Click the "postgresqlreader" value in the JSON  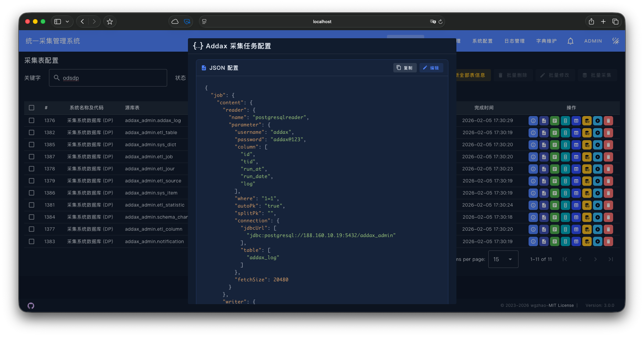point(279,117)
